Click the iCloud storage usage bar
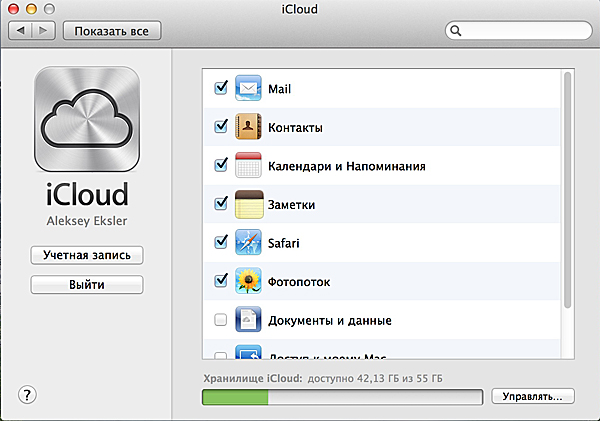 coord(342,397)
